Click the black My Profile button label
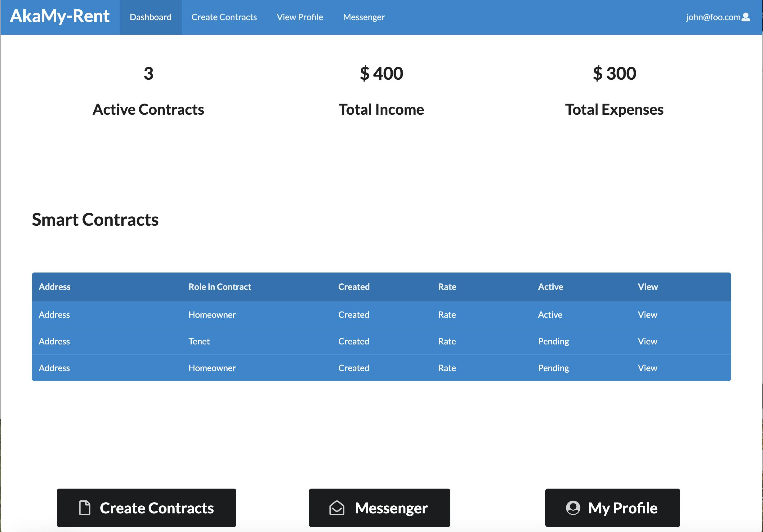 (623, 508)
